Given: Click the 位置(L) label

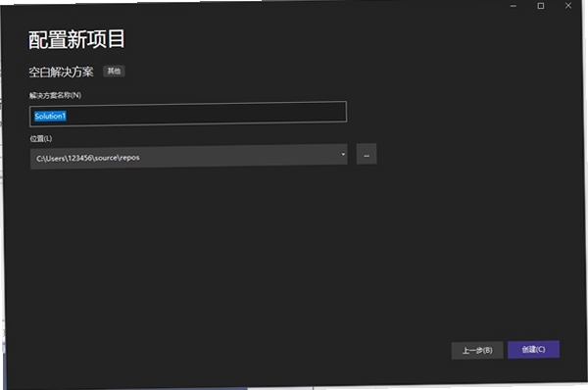Looking at the screenshot, I should [x=41, y=139].
